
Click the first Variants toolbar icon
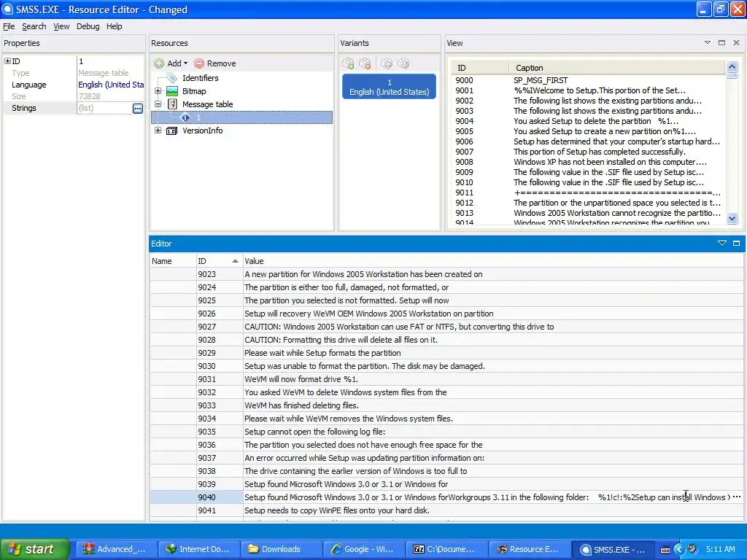(348, 63)
